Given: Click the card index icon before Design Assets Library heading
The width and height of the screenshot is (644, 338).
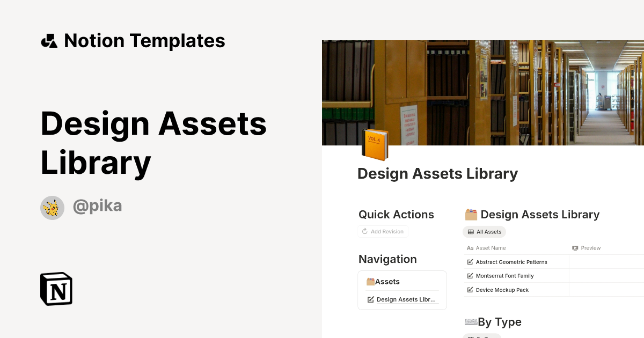Looking at the screenshot, I should coord(471,214).
